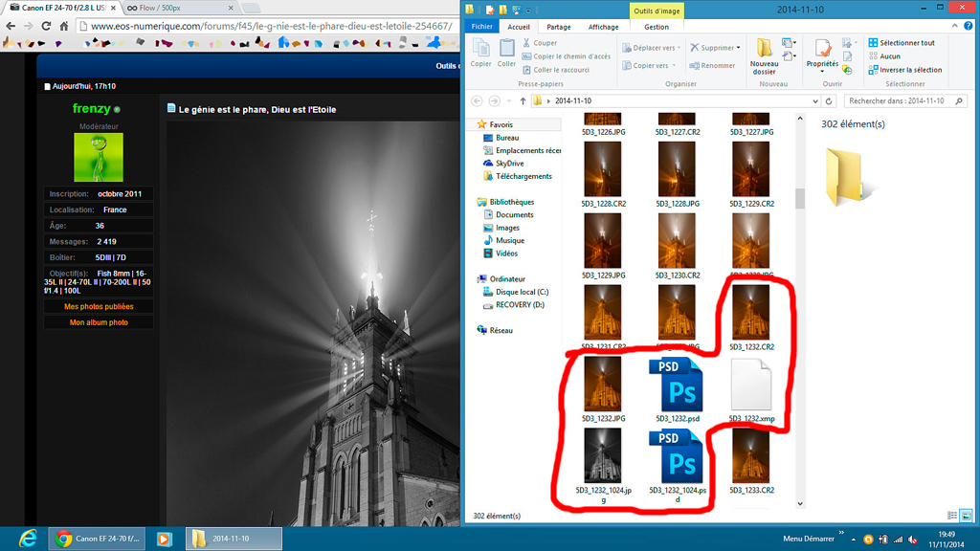The image size is (980, 551).
Task: Select Réseau in the navigation pane
Action: click(x=495, y=330)
